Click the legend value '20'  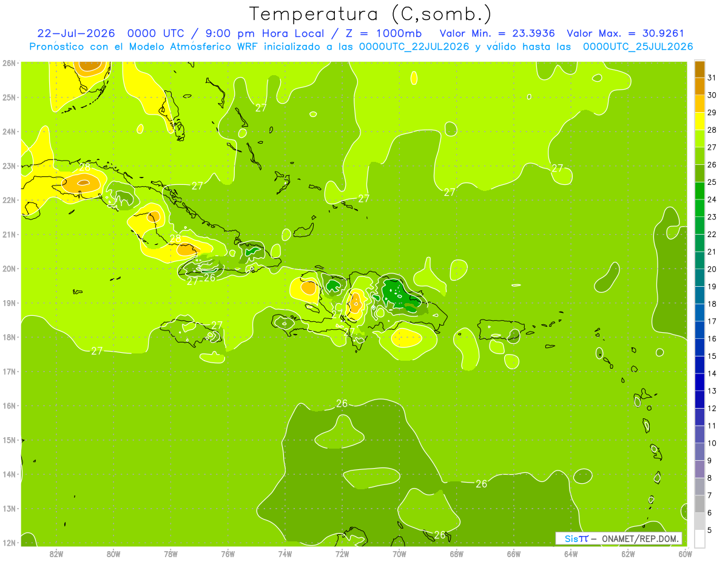click(712, 269)
